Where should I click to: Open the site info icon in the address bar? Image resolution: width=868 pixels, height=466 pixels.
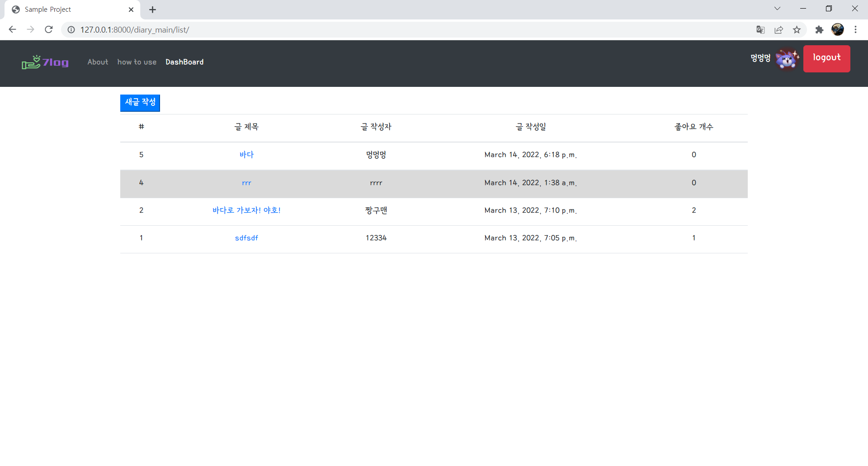click(71, 29)
